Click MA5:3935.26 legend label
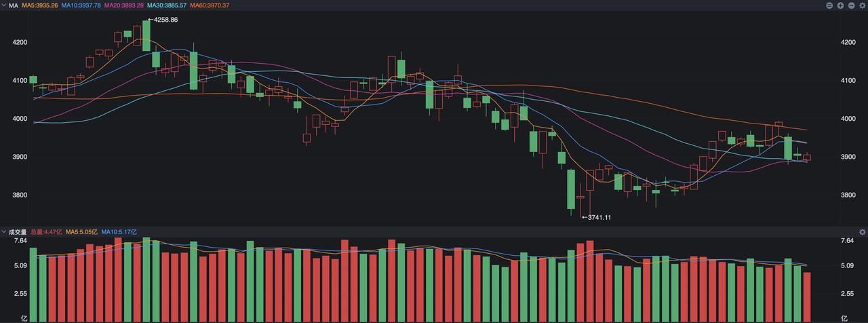The width and height of the screenshot is (868, 323). pyautogui.click(x=39, y=5)
